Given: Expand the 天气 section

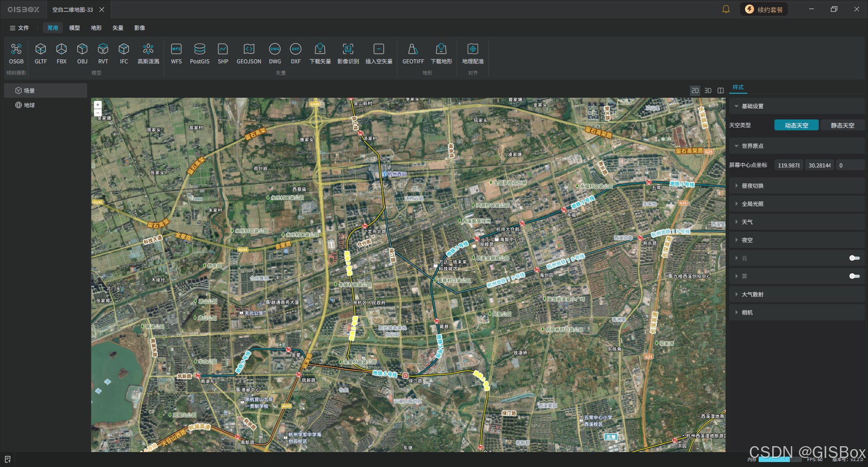Looking at the screenshot, I should tap(797, 222).
